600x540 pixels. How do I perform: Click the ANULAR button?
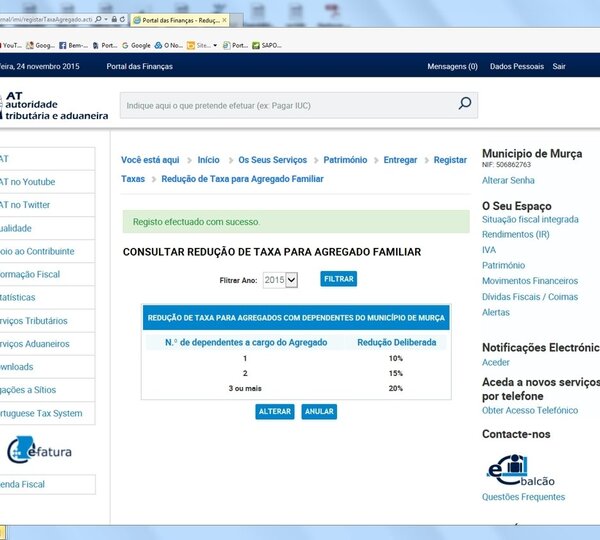point(318,412)
